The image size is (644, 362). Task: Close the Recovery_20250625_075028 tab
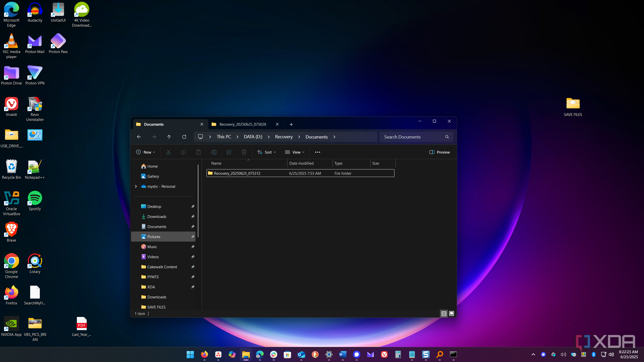(x=277, y=124)
